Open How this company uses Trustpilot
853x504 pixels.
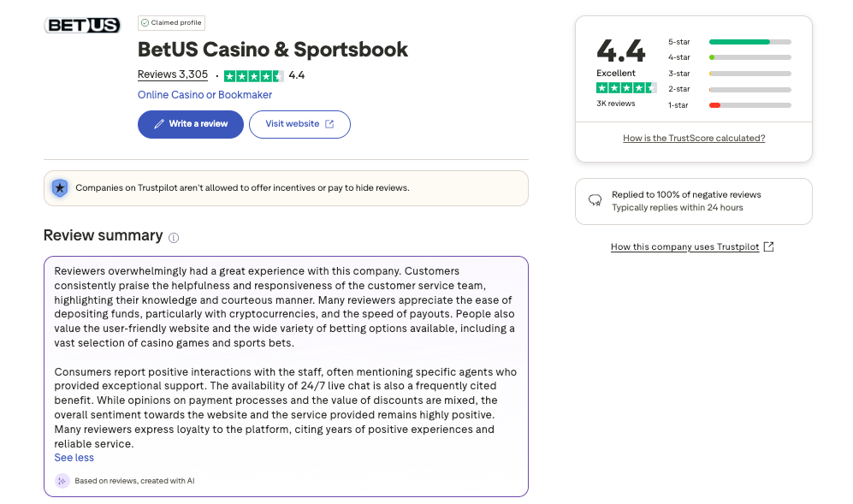tap(692, 247)
